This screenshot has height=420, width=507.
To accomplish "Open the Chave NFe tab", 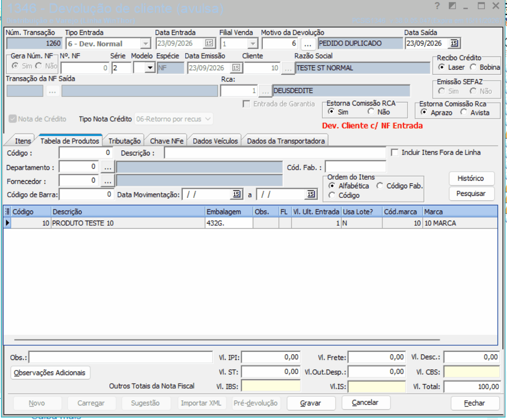I will coord(166,141).
